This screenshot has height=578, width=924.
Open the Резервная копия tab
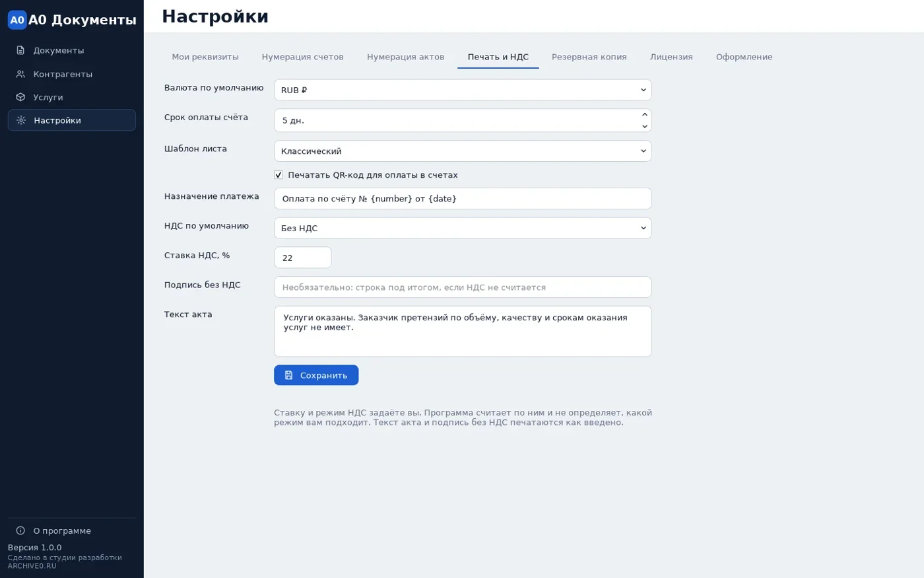pyautogui.click(x=589, y=57)
